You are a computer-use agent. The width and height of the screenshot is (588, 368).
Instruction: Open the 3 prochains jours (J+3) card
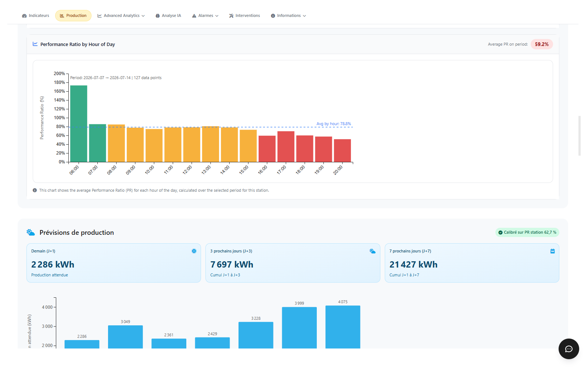(293, 263)
